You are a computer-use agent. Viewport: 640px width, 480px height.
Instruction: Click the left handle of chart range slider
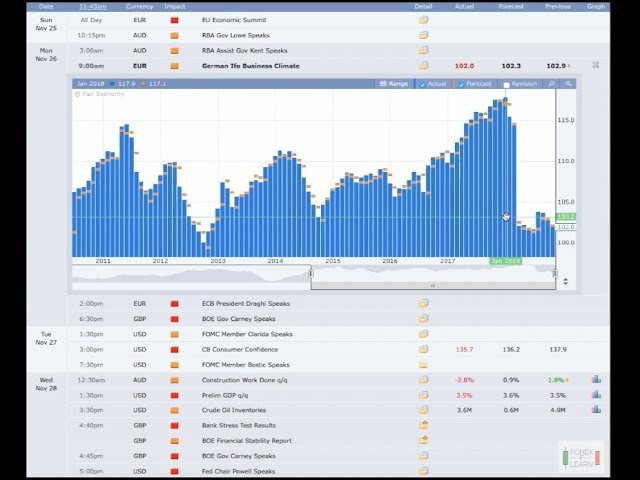click(x=310, y=272)
